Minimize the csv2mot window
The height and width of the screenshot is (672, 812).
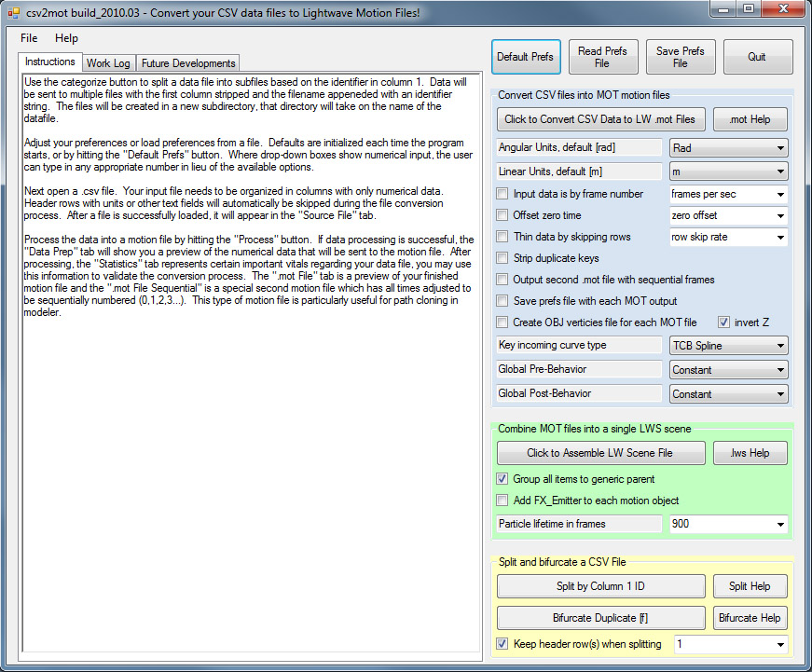pos(724,8)
